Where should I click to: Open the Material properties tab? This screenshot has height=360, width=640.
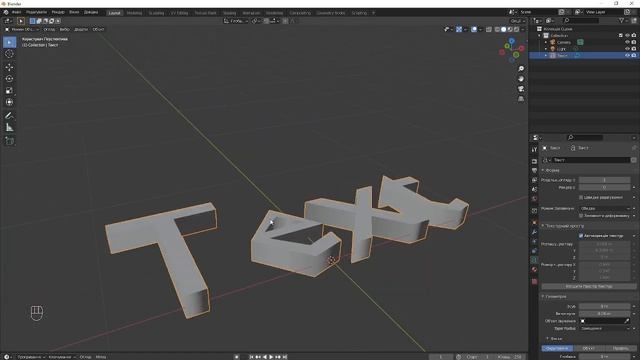(534, 269)
